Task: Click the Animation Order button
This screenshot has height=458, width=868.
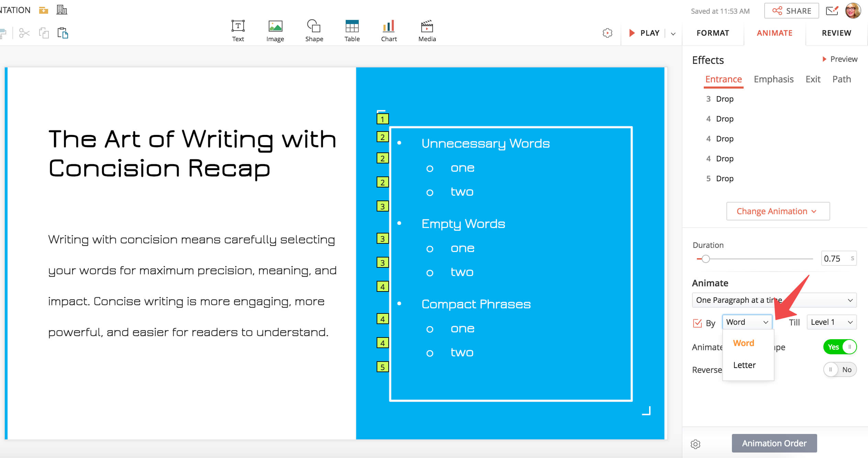Action: pyautogui.click(x=774, y=443)
